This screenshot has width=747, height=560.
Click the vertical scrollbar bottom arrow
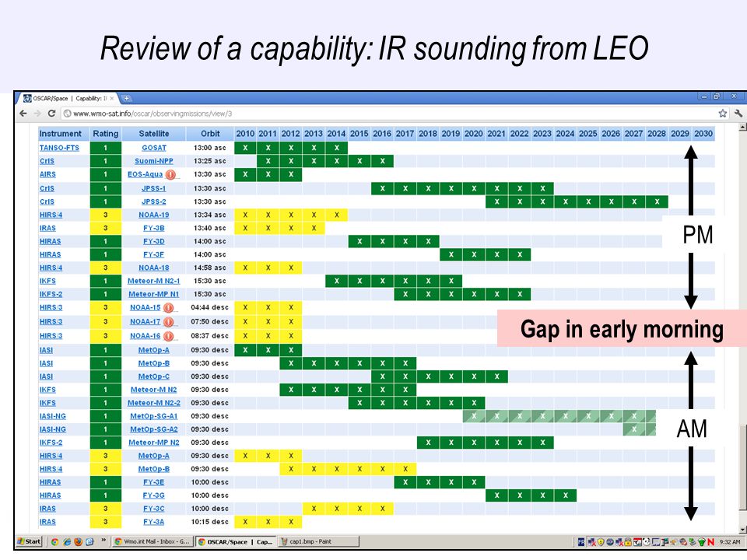pyautogui.click(x=742, y=530)
